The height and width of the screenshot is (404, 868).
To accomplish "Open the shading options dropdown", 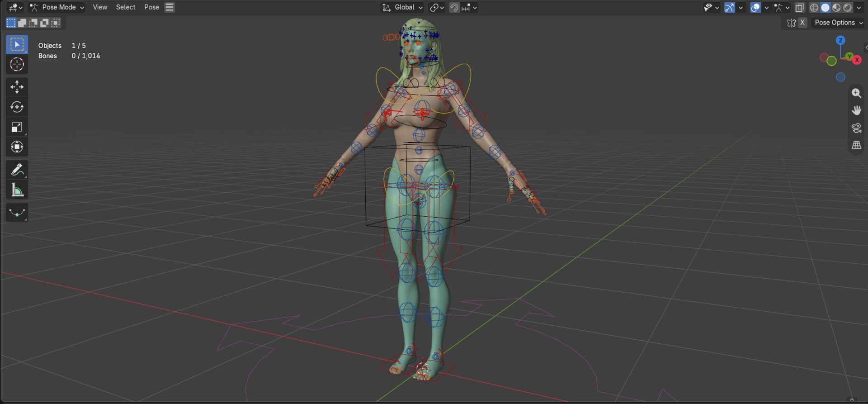I will click(859, 7).
